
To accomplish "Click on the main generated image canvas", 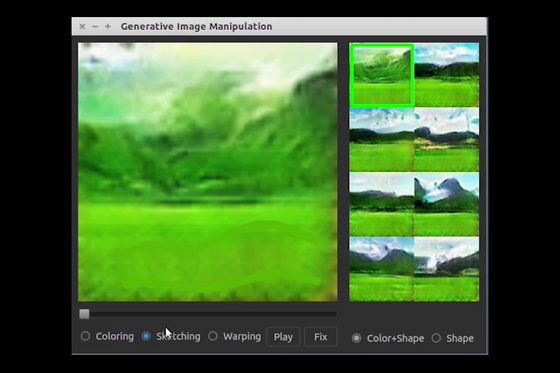I will tap(208, 172).
